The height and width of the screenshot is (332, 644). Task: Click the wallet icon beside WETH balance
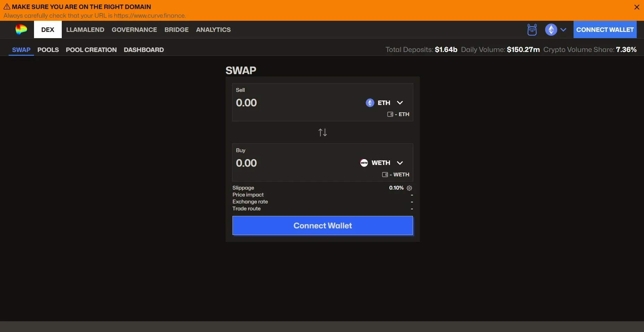tap(385, 175)
